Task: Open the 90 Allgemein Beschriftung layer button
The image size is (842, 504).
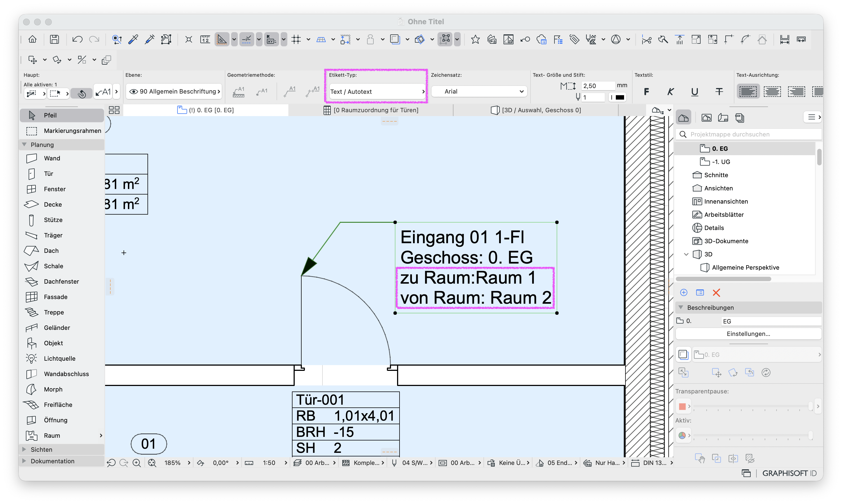Action: [x=174, y=91]
